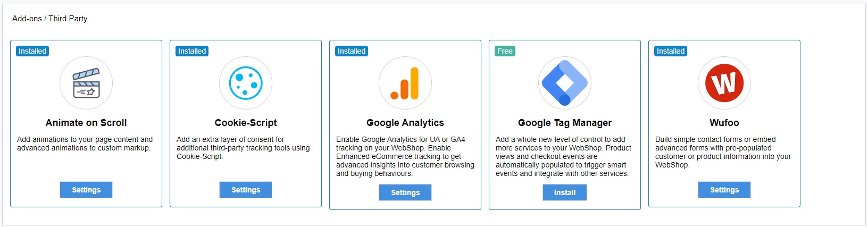The image size is (868, 227).
Task: Select the Google Tag Manager title
Action: 565,123
